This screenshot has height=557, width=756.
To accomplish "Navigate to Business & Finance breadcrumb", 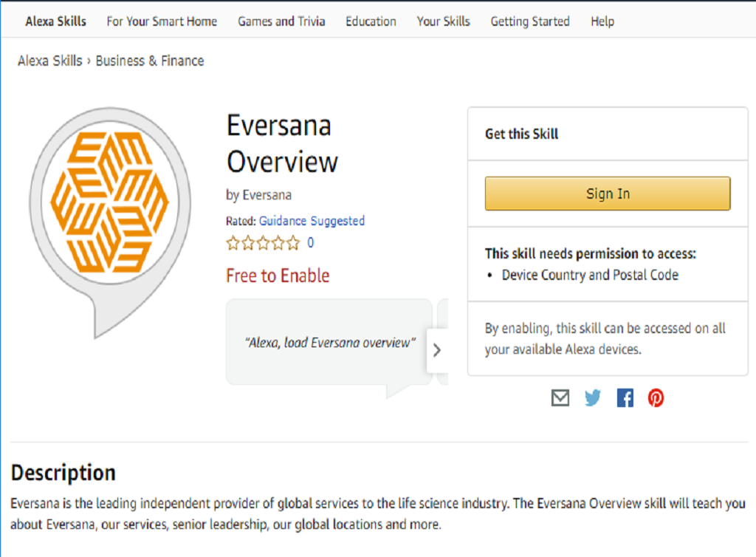I will [150, 61].
